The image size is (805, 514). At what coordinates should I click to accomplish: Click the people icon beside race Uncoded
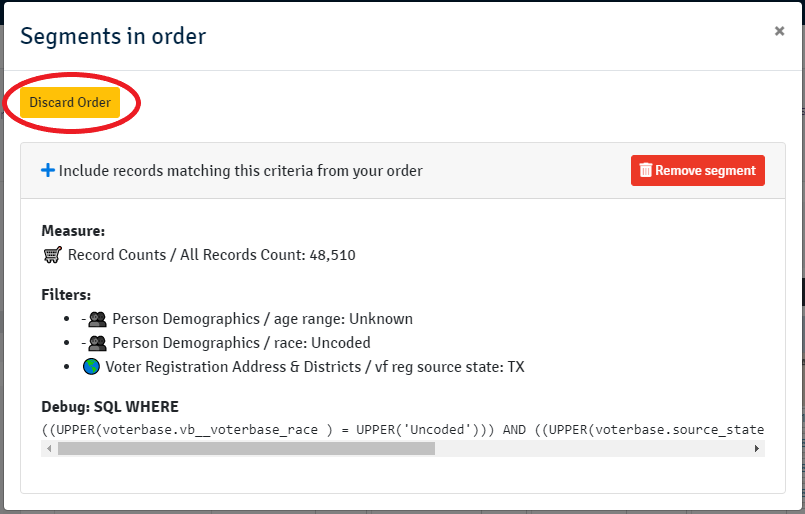[x=97, y=342]
